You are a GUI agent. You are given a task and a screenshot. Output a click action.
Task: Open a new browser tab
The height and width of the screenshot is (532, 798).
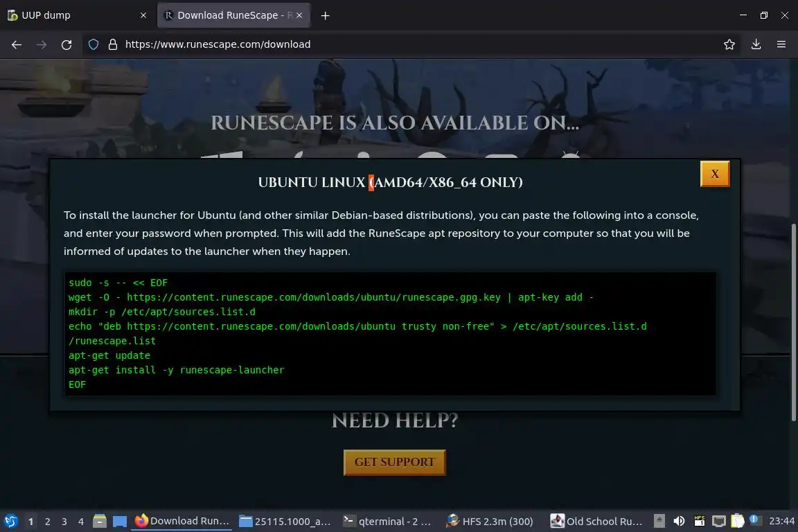point(325,16)
